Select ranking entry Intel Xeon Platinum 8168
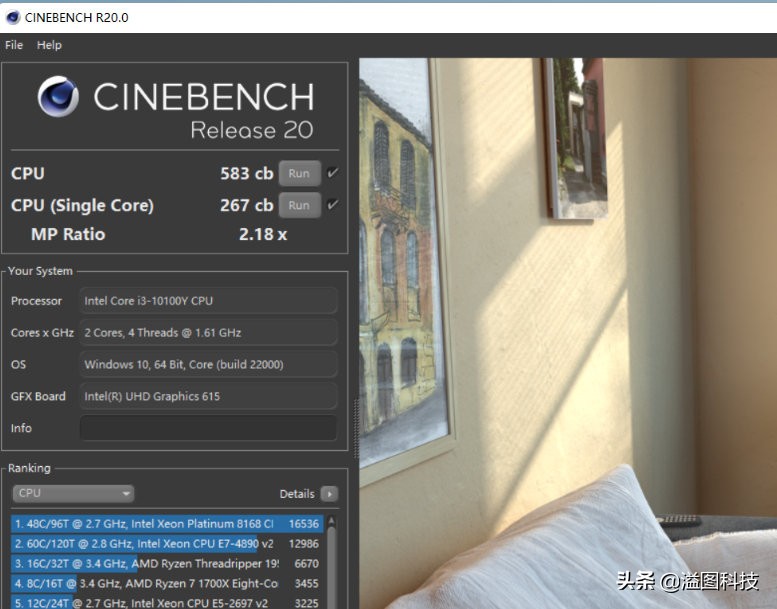 coord(167,524)
